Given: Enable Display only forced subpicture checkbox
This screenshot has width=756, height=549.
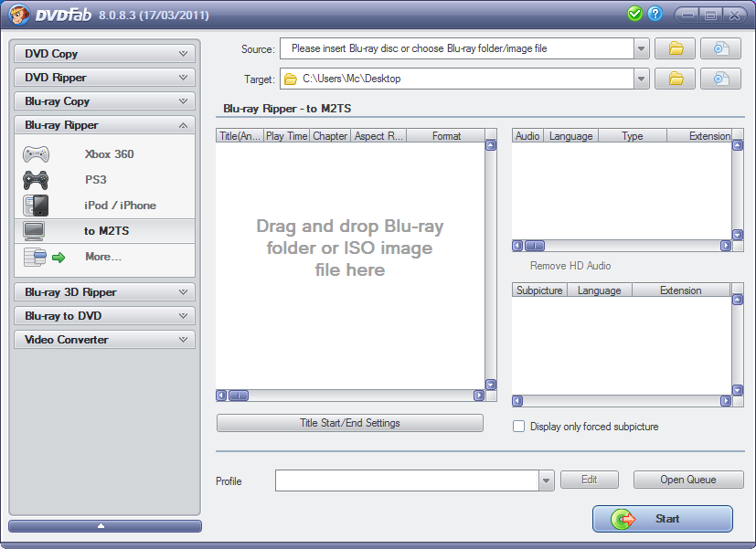Looking at the screenshot, I should coord(519,427).
